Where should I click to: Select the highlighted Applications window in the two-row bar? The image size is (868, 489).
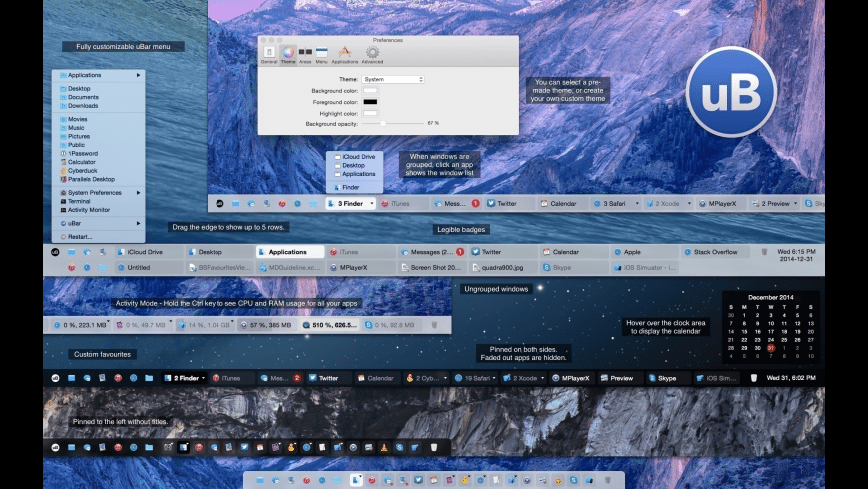coord(290,251)
